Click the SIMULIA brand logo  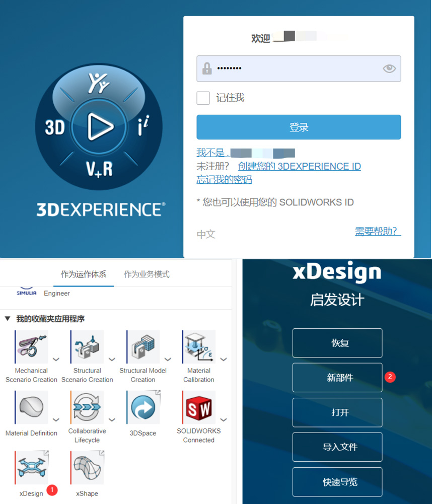point(27,292)
